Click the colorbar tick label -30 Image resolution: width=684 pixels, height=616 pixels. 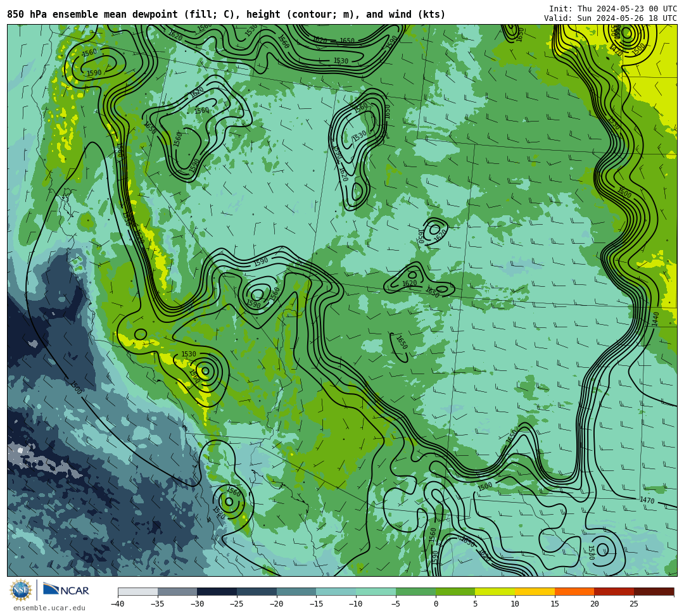coord(197,604)
